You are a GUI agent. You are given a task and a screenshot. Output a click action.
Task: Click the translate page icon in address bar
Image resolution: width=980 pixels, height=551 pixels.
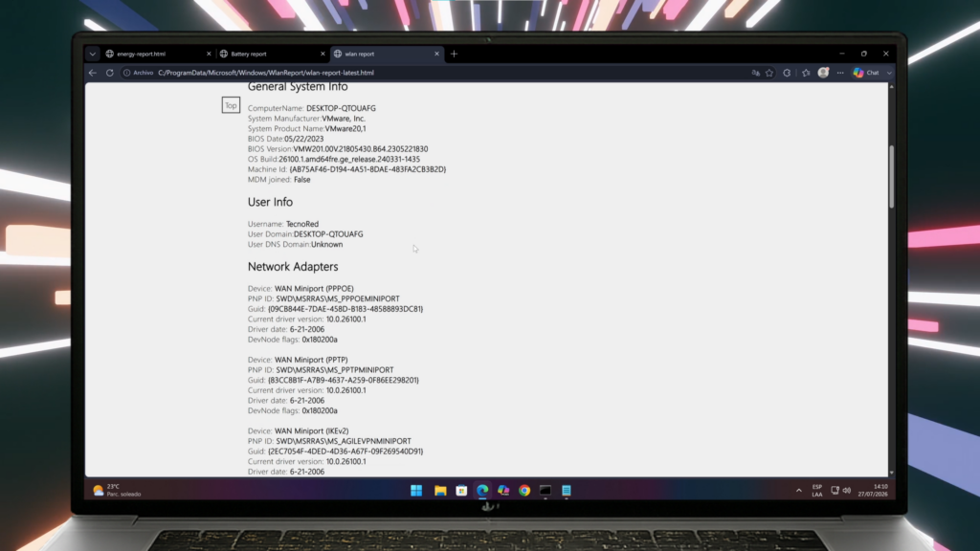[x=756, y=73]
